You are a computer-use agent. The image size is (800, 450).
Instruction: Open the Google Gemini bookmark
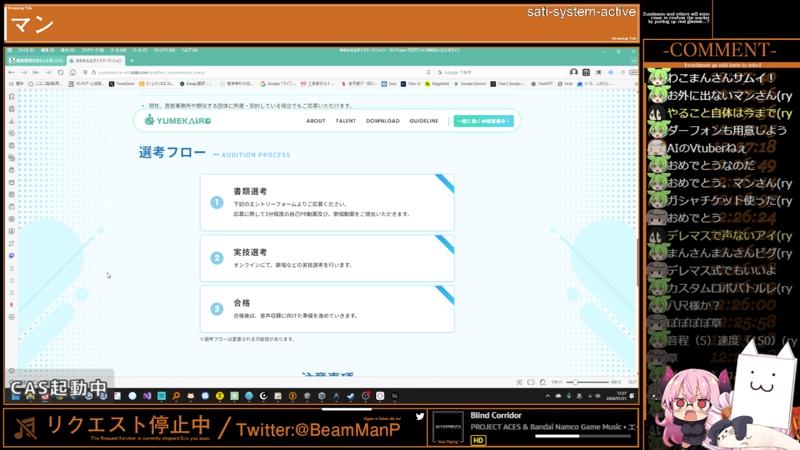coord(470,84)
